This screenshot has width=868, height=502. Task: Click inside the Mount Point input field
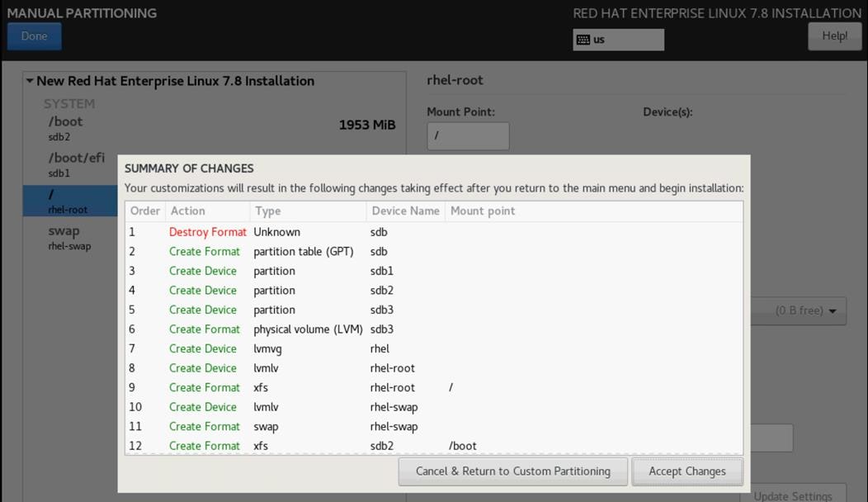coord(468,135)
